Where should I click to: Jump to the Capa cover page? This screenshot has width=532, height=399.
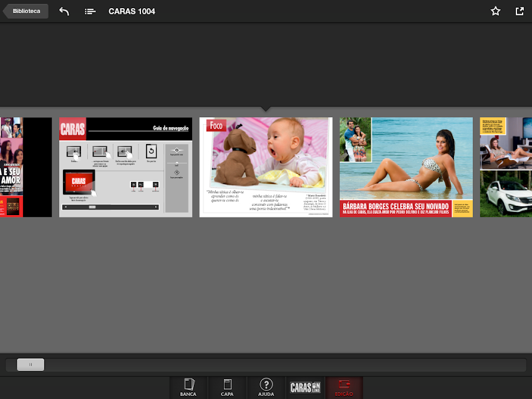227,387
